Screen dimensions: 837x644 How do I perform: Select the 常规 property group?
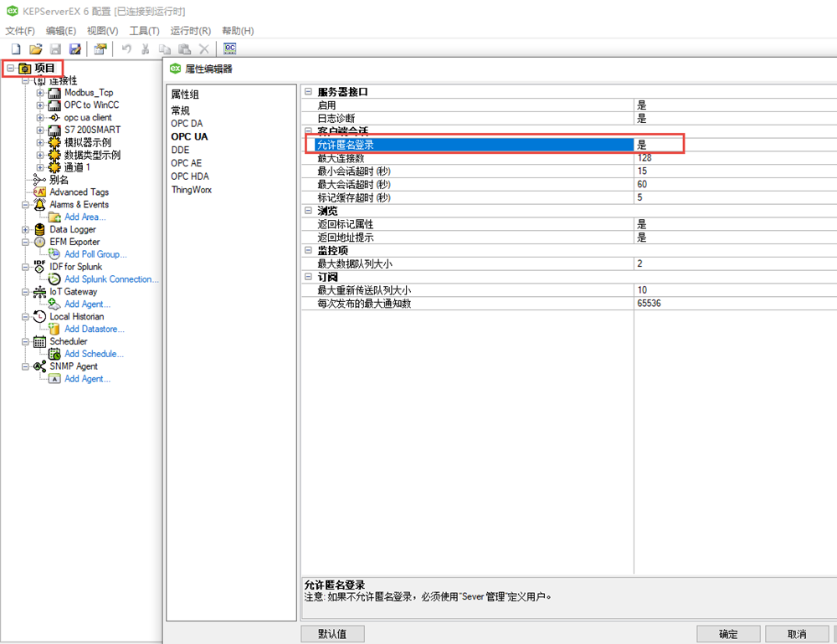click(181, 110)
